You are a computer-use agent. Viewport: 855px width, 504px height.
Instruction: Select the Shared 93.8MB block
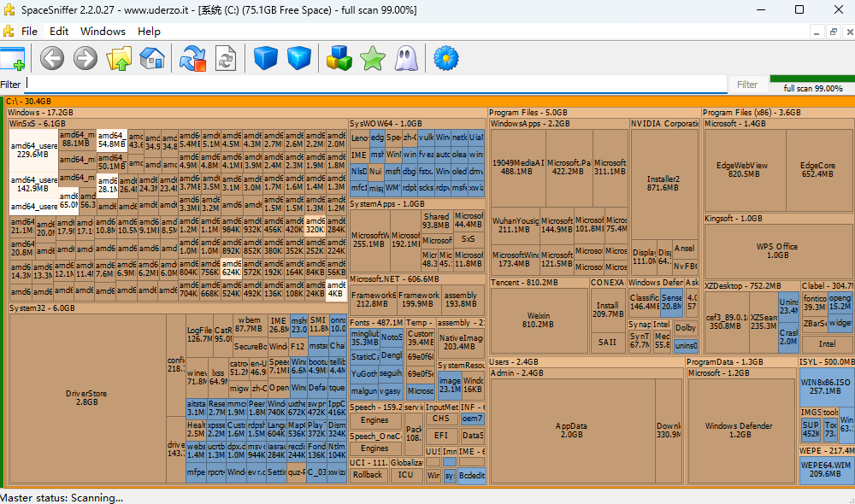(x=437, y=220)
